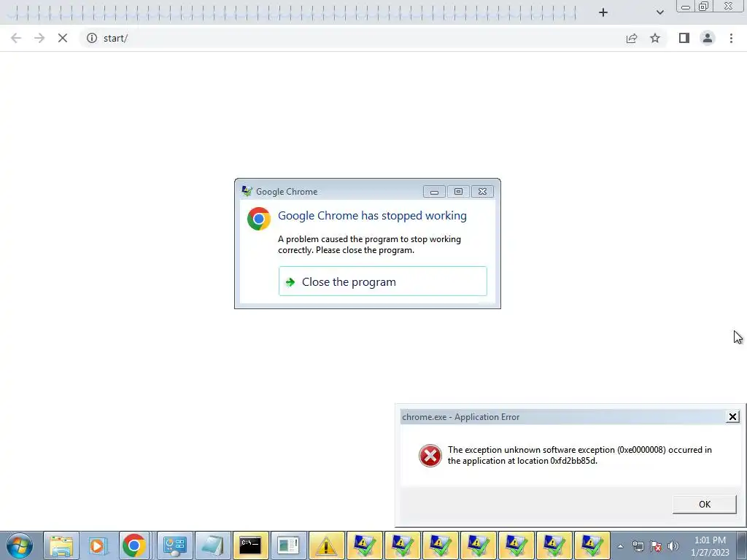Close the Google Chrome has stopped working dialog
The width and height of the screenshot is (747, 560).
(x=482, y=192)
